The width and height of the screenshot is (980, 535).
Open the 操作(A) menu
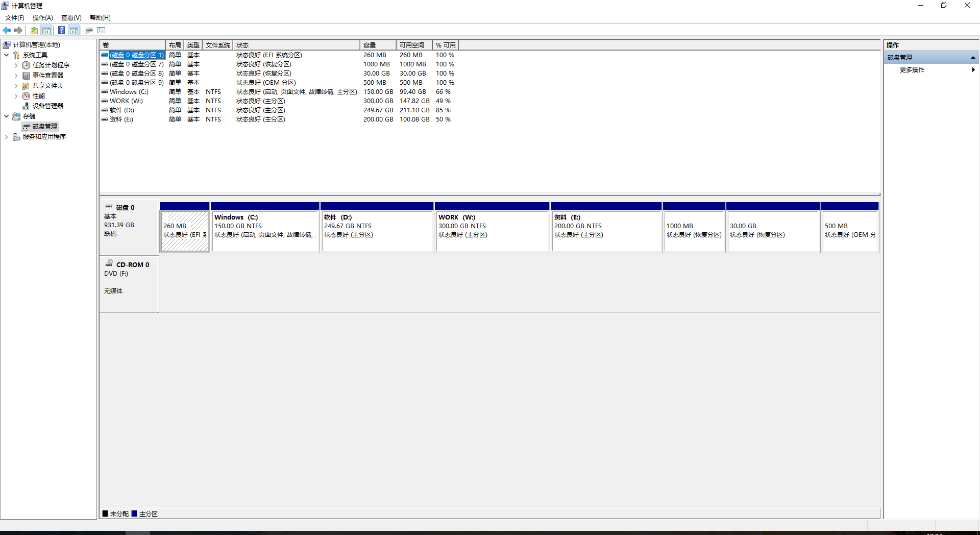43,18
